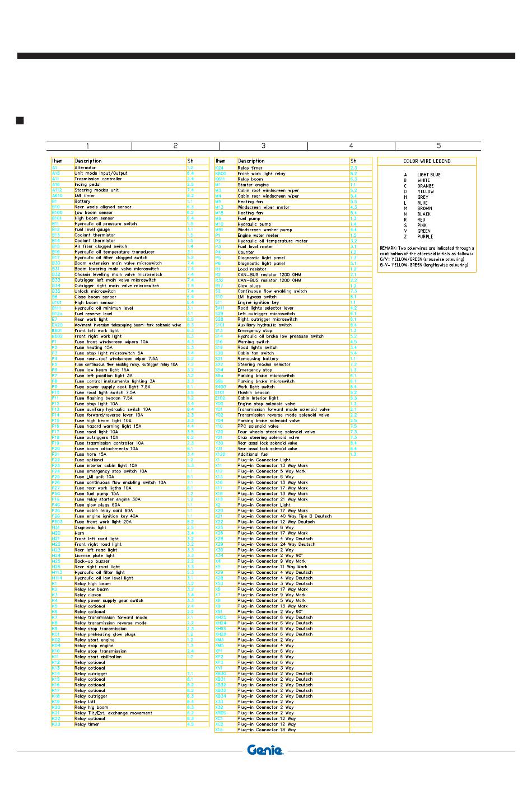
Task: Select the 'LMI timer' row
Action: click(130, 195)
